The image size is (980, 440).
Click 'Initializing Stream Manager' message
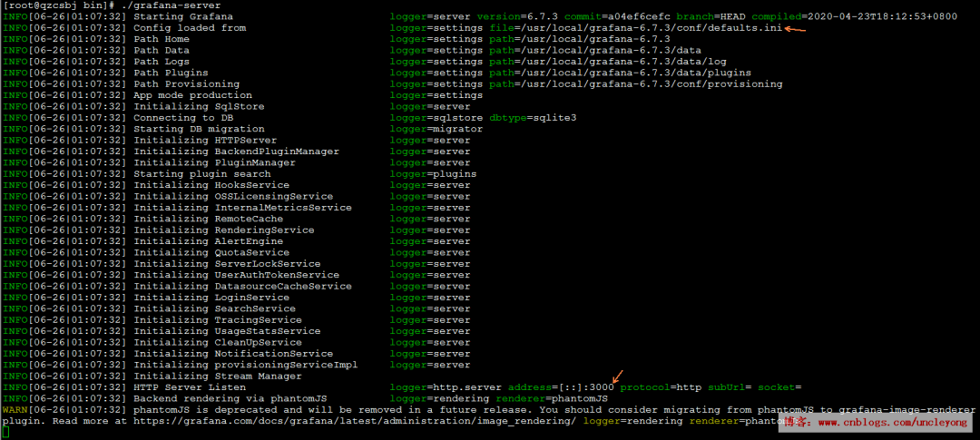coord(218,376)
